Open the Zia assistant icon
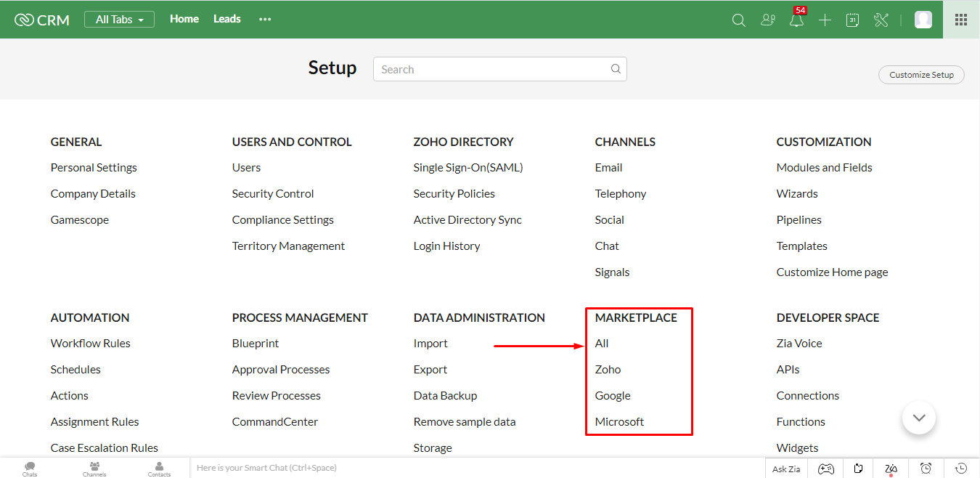The height and width of the screenshot is (478, 980). (x=891, y=469)
